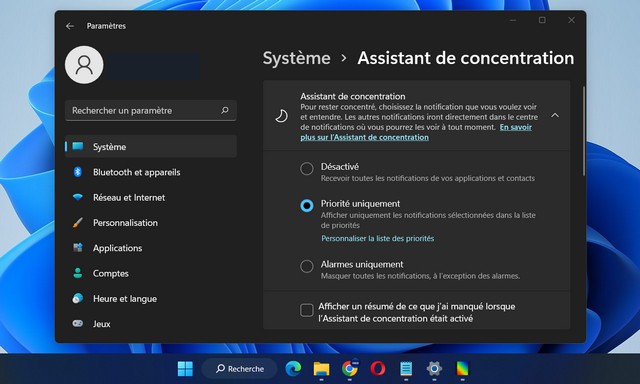Click the Assistant de concentration page heading
The width and height of the screenshot is (640, 384).
(x=466, y=58)
